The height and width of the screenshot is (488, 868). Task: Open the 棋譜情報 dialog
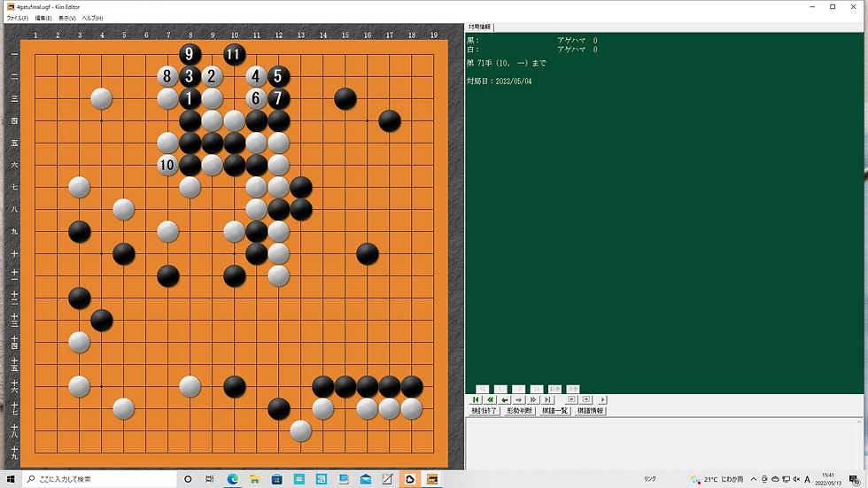590,411
